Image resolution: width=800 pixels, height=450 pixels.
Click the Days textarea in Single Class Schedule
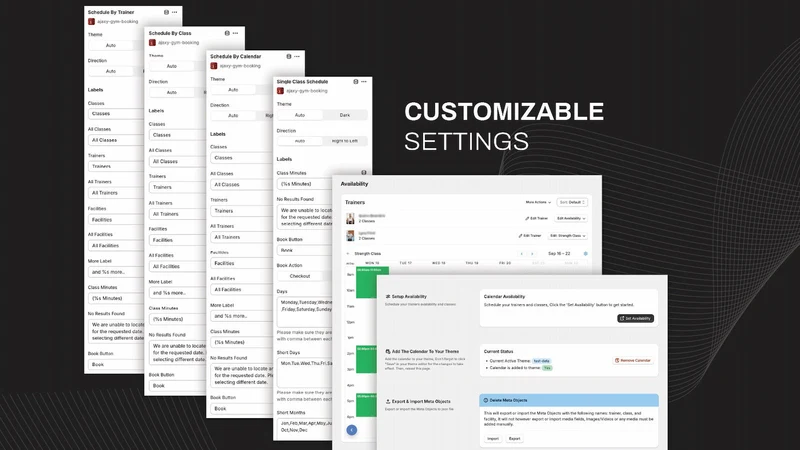click(305, 311)
